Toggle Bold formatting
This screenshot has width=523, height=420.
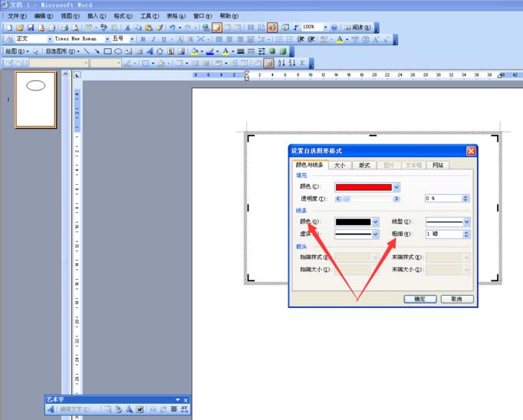143,39
